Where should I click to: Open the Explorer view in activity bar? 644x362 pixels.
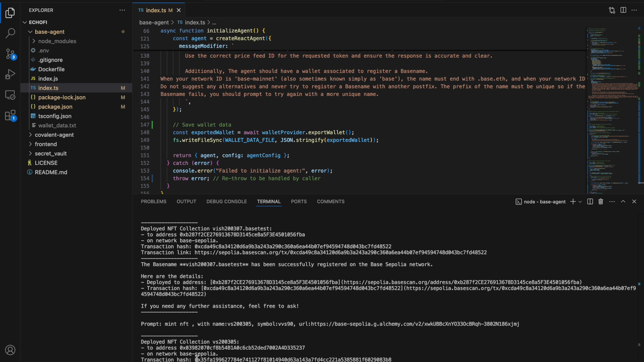point(10,13)
